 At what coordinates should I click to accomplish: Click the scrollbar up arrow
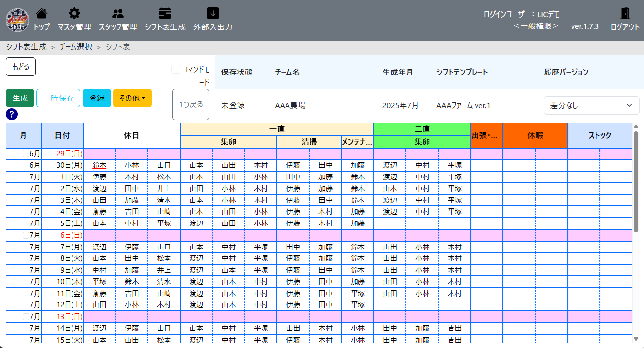[x=636, y=126]
